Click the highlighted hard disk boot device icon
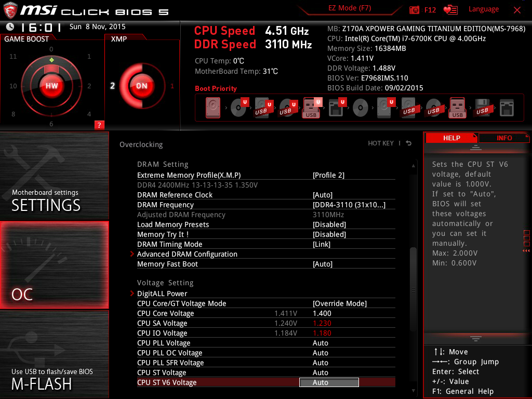Screen dimensions: 532x399 click(212, 108)
